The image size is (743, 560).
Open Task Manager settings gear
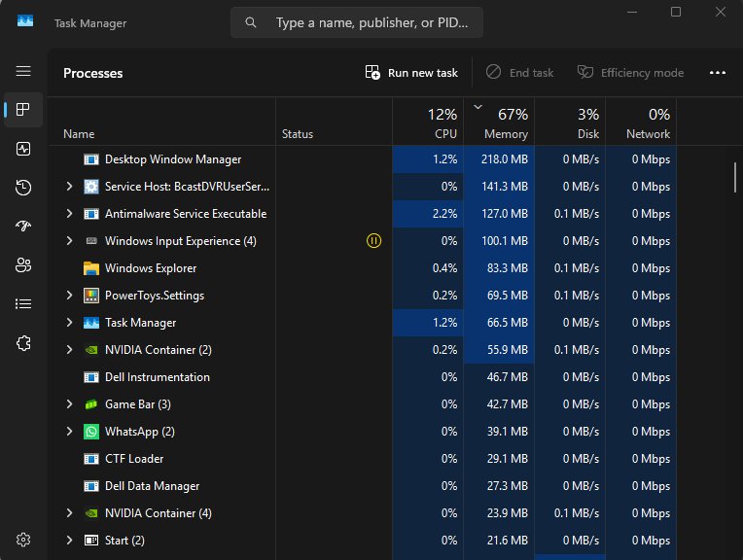[x=23, y=540]
